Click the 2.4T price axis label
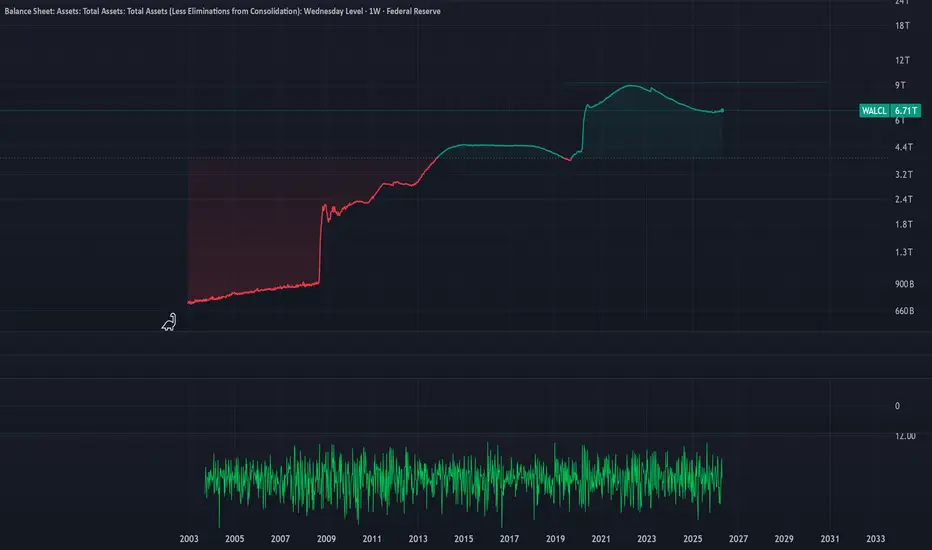The height and width of the screenshot is (550, 932). [904, 199]
